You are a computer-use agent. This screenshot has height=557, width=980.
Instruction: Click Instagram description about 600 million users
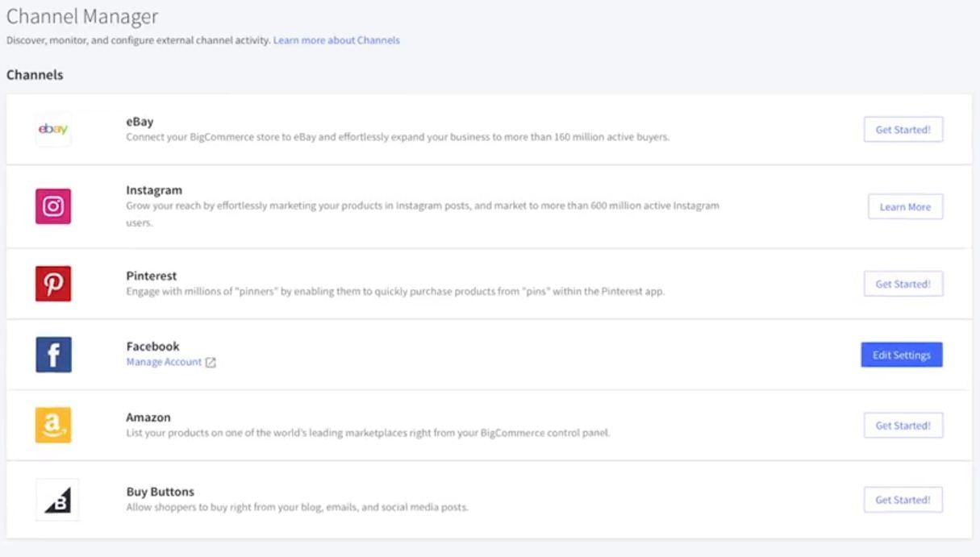coord(423,214)
